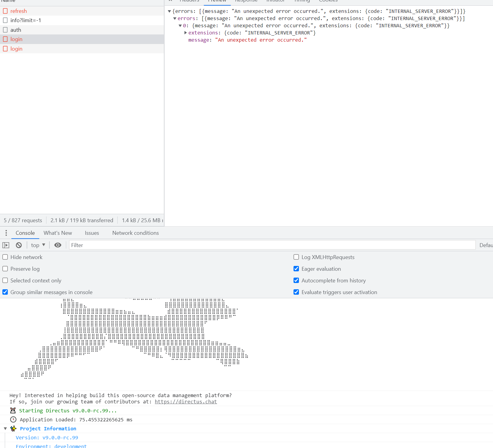Screen dimensions: 493x448
Task: Clear the console messages
Action: 19,245
